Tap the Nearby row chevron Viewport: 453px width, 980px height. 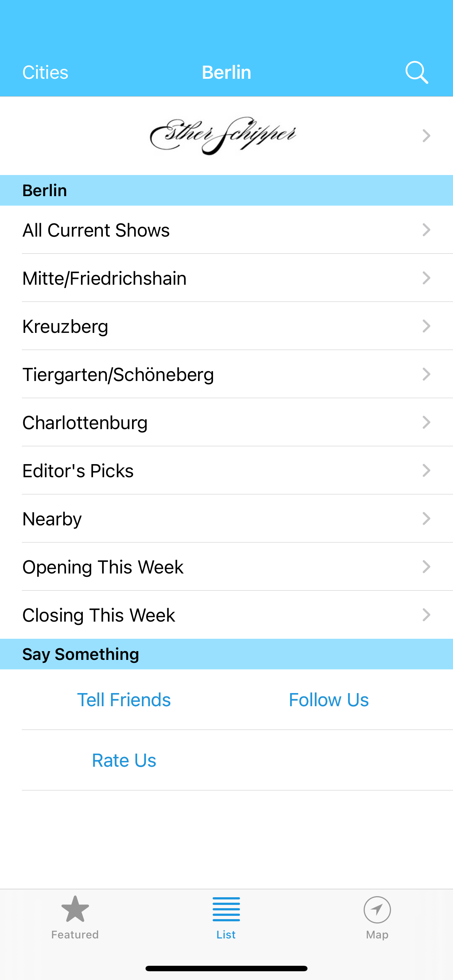click(426, 518)
